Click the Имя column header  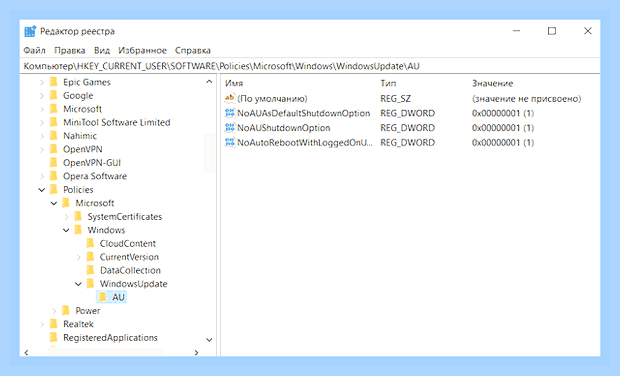pos(234,83)
